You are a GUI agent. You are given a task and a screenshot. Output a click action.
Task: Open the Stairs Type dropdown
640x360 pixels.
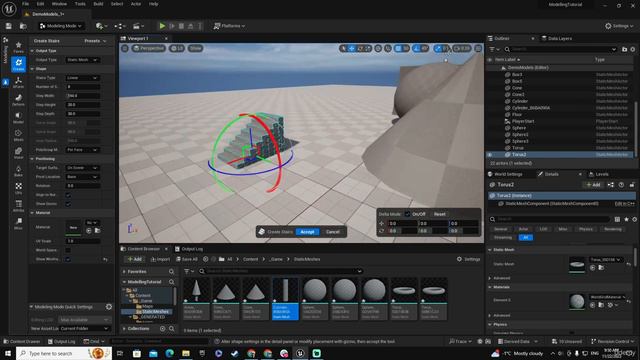click(82, 78)
